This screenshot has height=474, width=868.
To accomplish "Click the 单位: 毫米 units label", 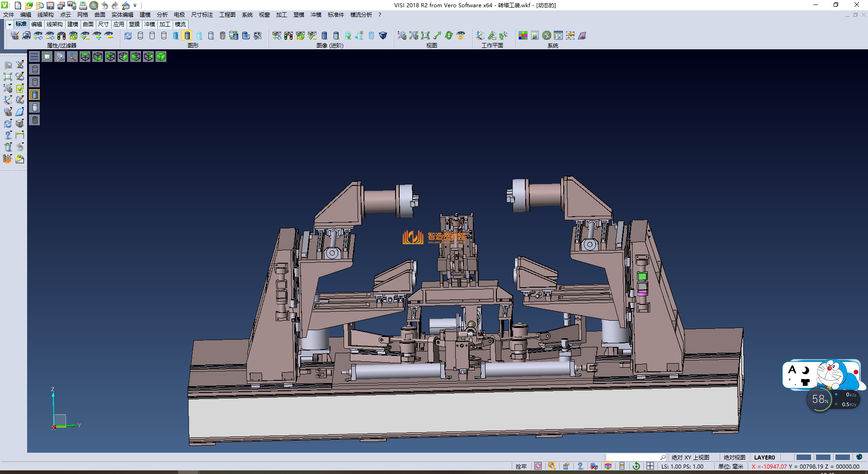I will 730,466.
